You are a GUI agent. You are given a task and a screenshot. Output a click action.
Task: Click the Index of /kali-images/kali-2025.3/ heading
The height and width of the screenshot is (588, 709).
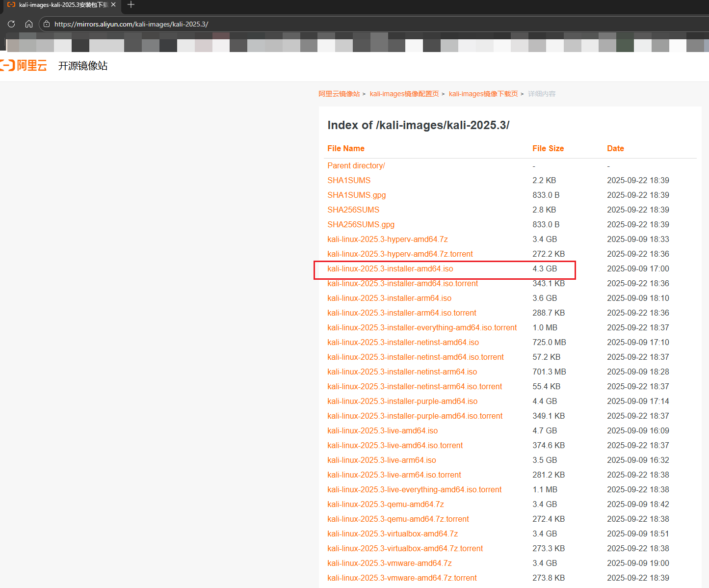419,125
